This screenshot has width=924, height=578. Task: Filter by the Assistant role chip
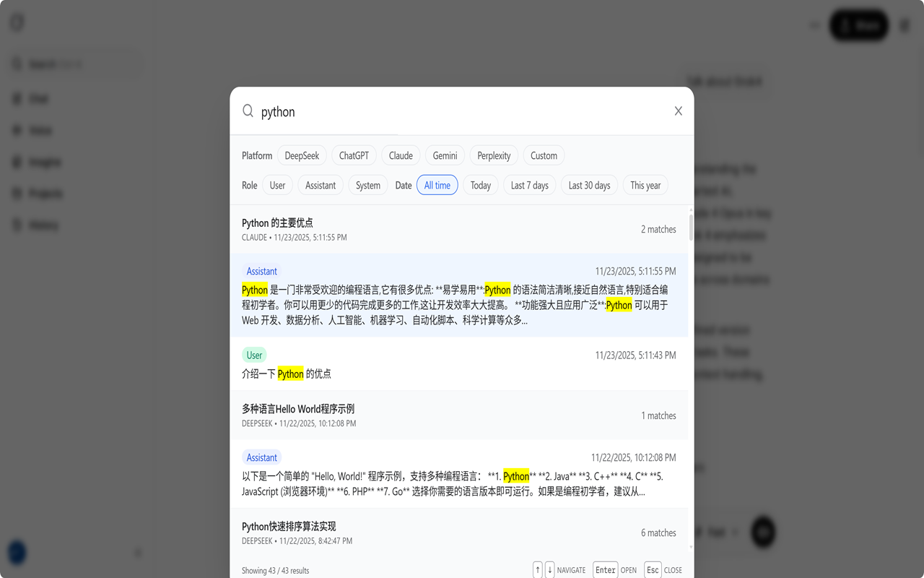coord(321,185)
